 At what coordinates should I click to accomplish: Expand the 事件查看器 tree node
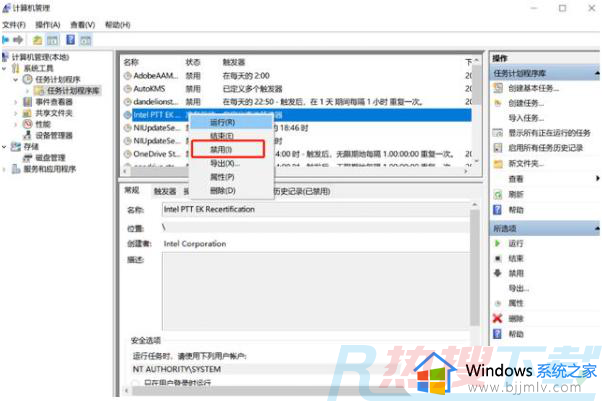click(x=16, y=102)
